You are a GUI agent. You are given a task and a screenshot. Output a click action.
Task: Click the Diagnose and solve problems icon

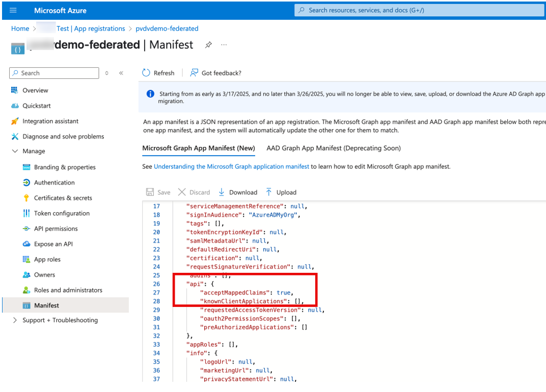tap(15, 136)
